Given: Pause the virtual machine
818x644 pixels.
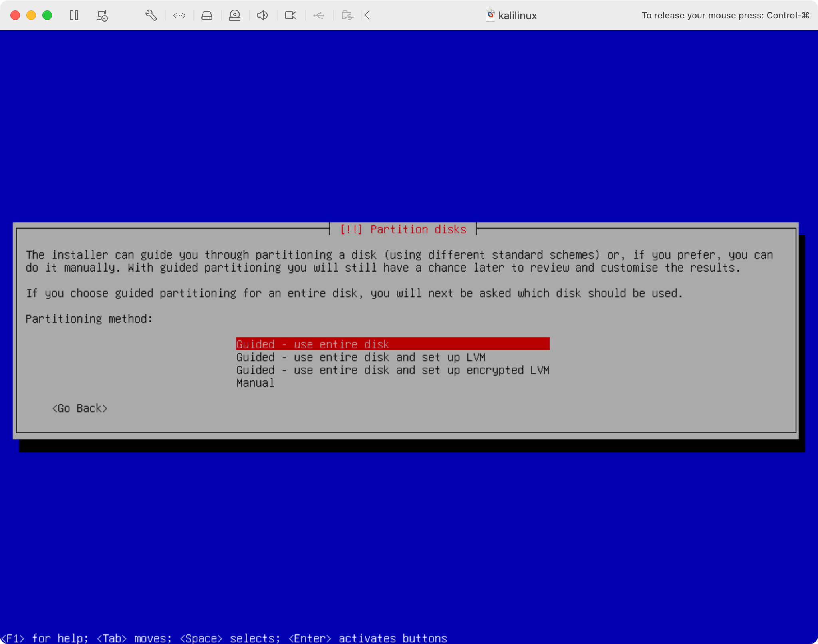Looking at the screenshot, I should [x=74, y=15].
